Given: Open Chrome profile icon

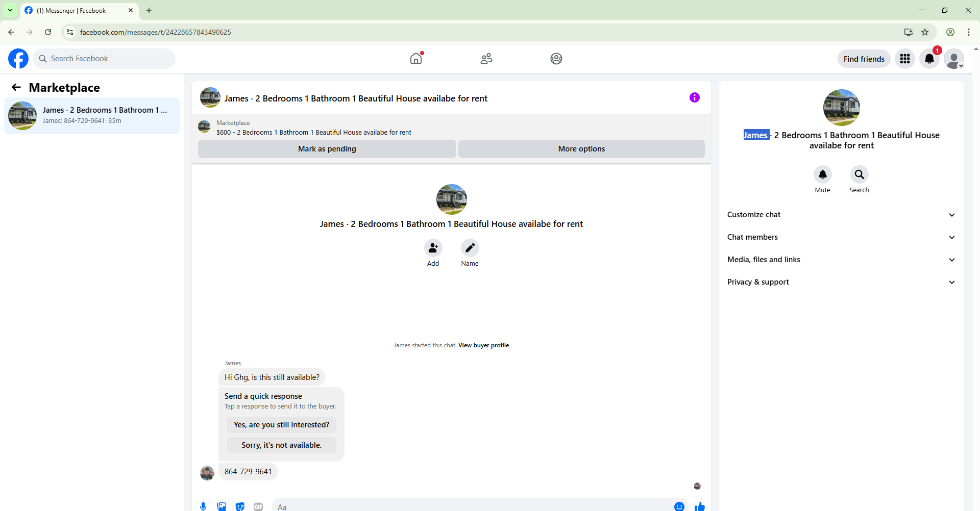Looking at the screenshot, I should pos(950,32).
